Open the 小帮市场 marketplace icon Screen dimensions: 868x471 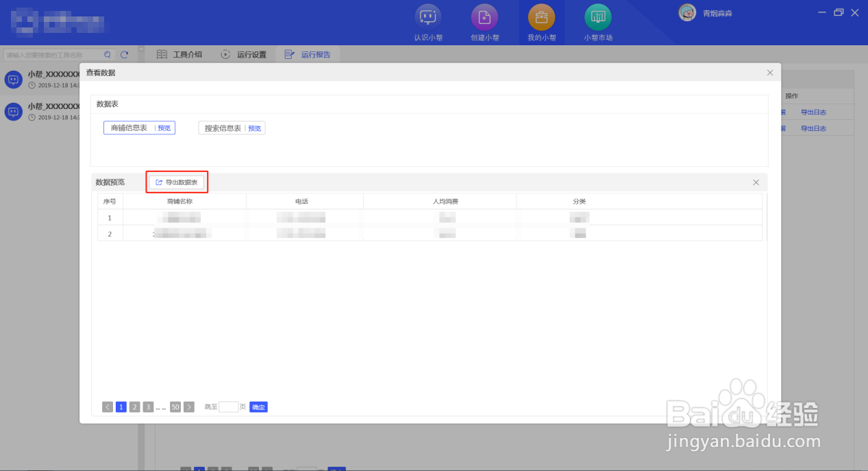coord(598,17)
